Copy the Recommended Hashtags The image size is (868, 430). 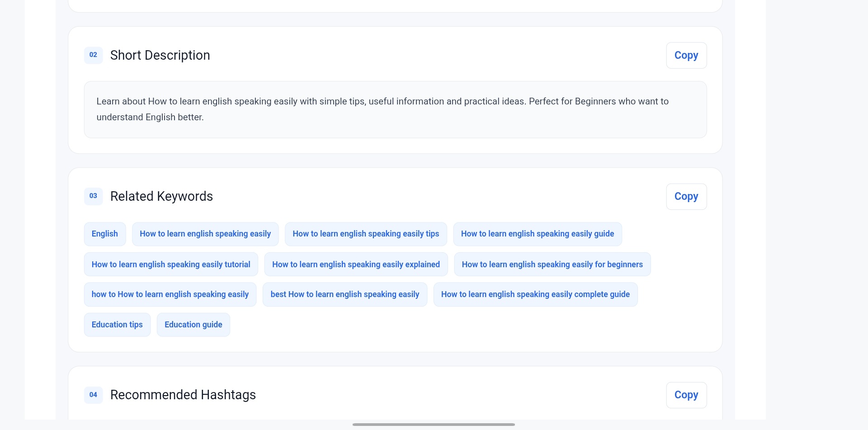coord(686,395)
